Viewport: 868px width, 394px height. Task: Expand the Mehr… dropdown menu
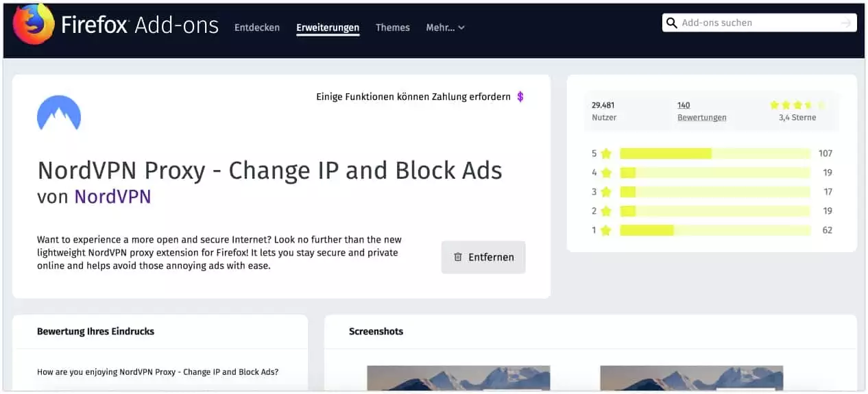pyautogui.click(x=445, y=28)
